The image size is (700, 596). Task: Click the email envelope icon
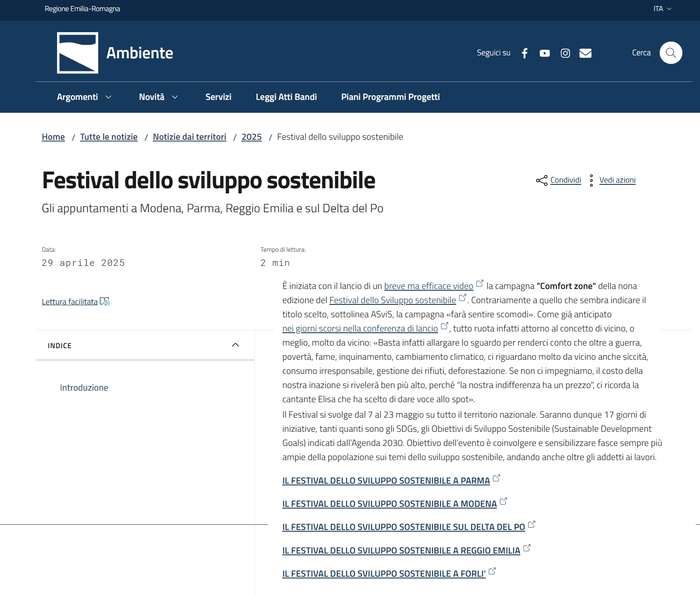coord(585,53)
